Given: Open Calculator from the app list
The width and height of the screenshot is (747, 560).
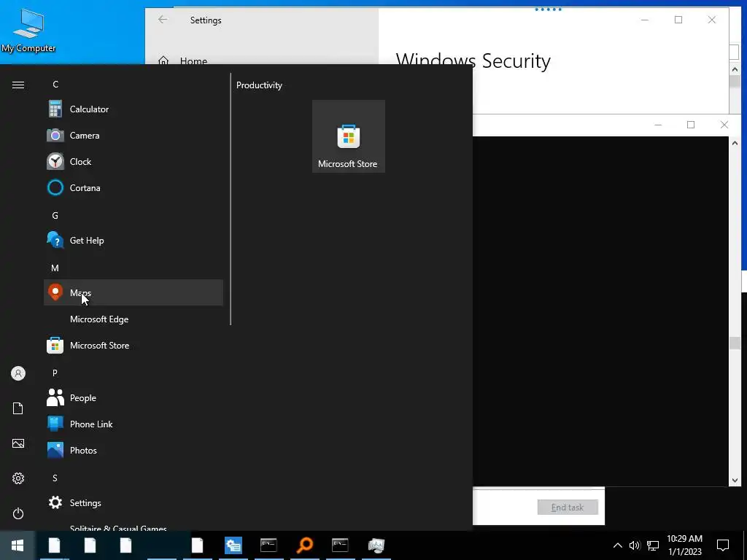Looking at the screenshot, I should pyautogui.click(x=133, y=109).
